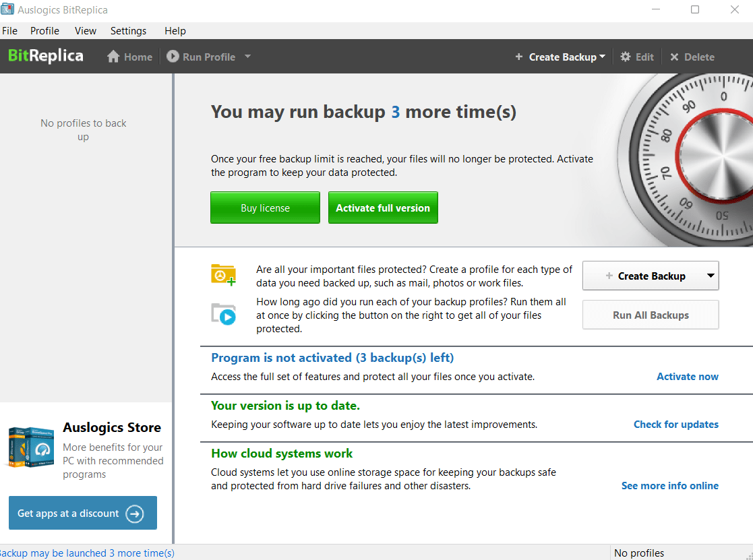Click the BitReplica logo
This screenshot has height=560, width=753.
(x=46, y=56)
